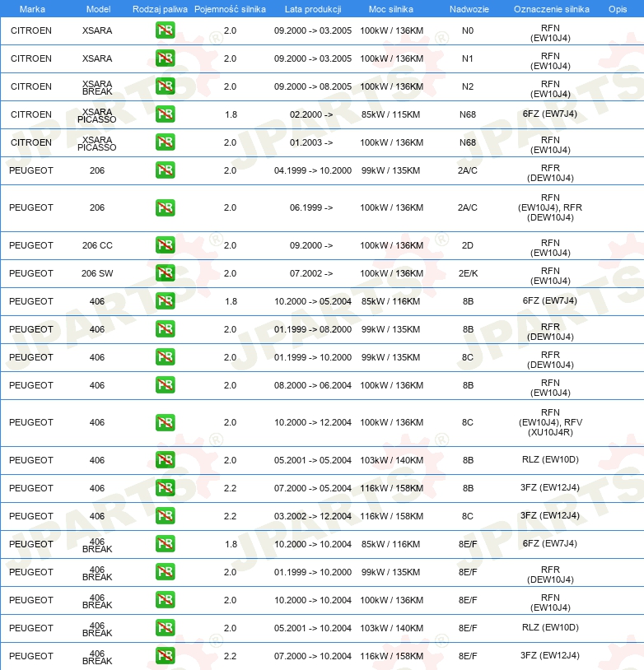Click the '09.2000 -> 08.2005' production years cell

point(313,86)
